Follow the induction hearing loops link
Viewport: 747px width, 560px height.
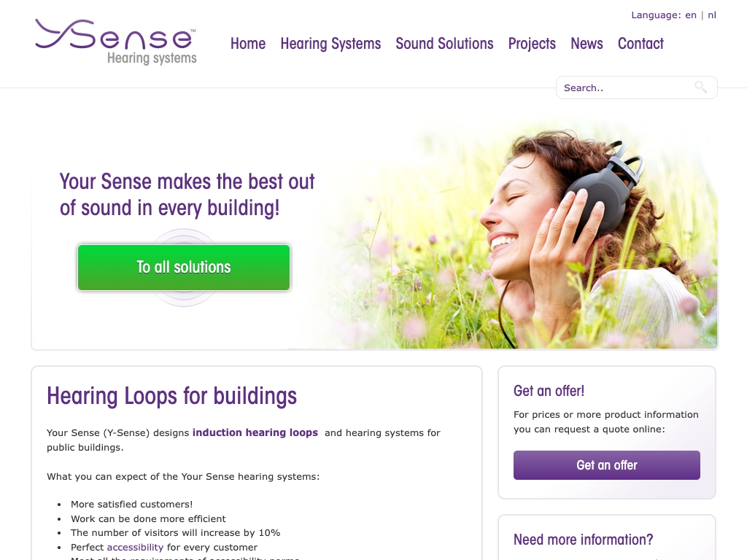coord(255,432)
